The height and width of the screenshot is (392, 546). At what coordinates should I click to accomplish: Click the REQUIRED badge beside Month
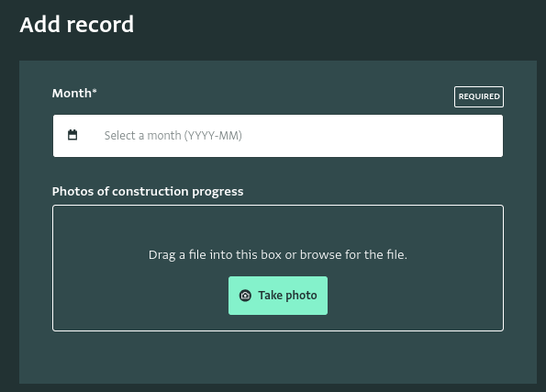[479, 96]
